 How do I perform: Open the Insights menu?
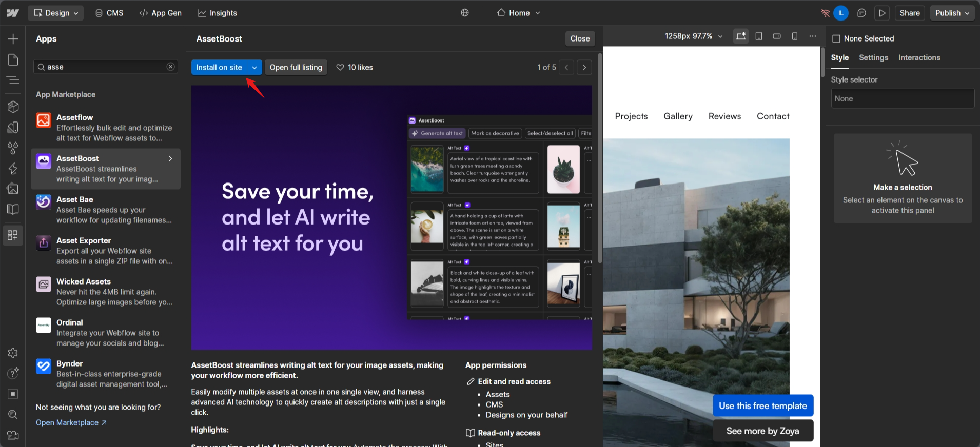(218, 13)
